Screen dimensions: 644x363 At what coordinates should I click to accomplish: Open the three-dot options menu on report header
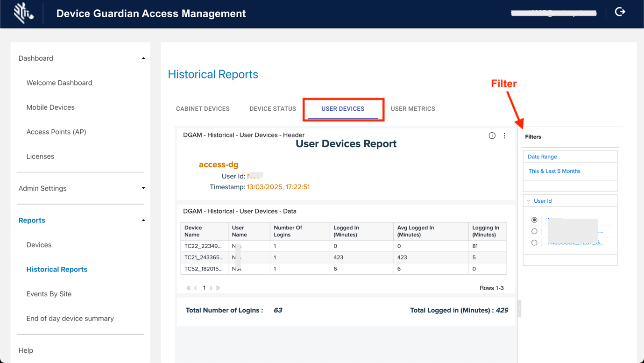[504, 135]
